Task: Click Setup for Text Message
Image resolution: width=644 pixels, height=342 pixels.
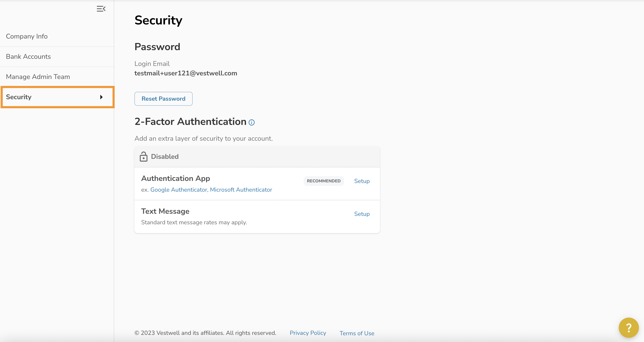Action: (x=362, y=214)
